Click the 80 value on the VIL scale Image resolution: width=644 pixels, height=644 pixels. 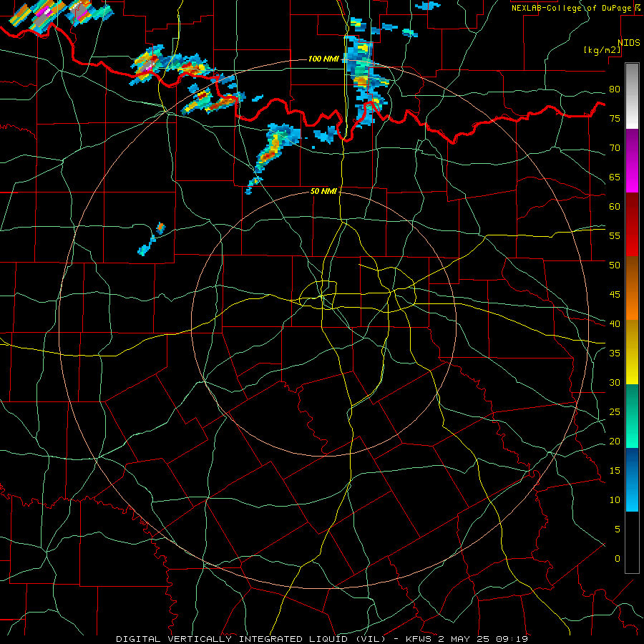tap(615, 89)
